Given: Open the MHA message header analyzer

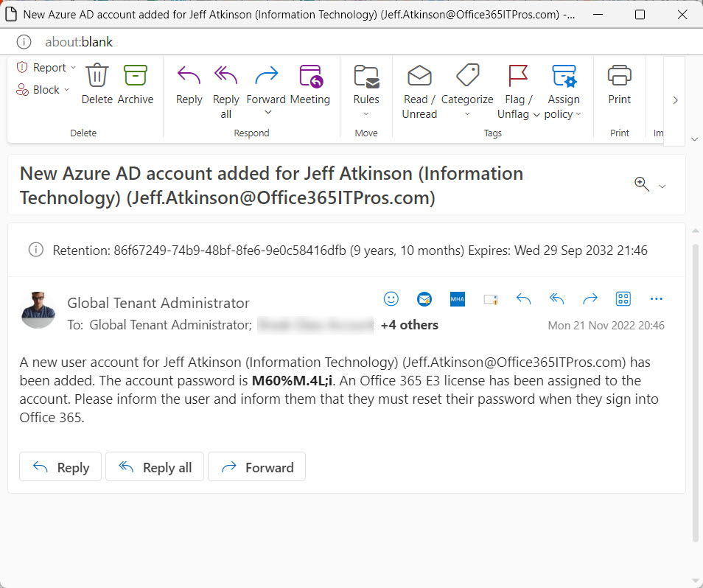Looking at the screenshot, I should pos(458,299).
